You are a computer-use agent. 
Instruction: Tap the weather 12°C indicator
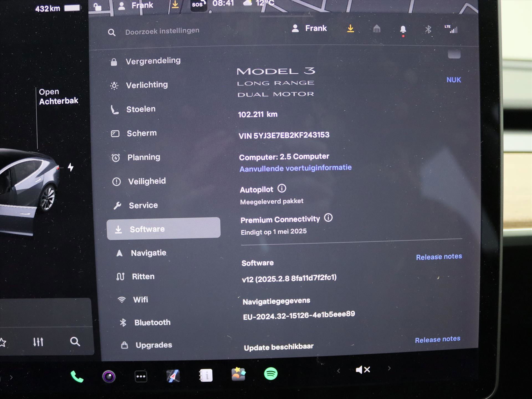(x=259, y=3)
